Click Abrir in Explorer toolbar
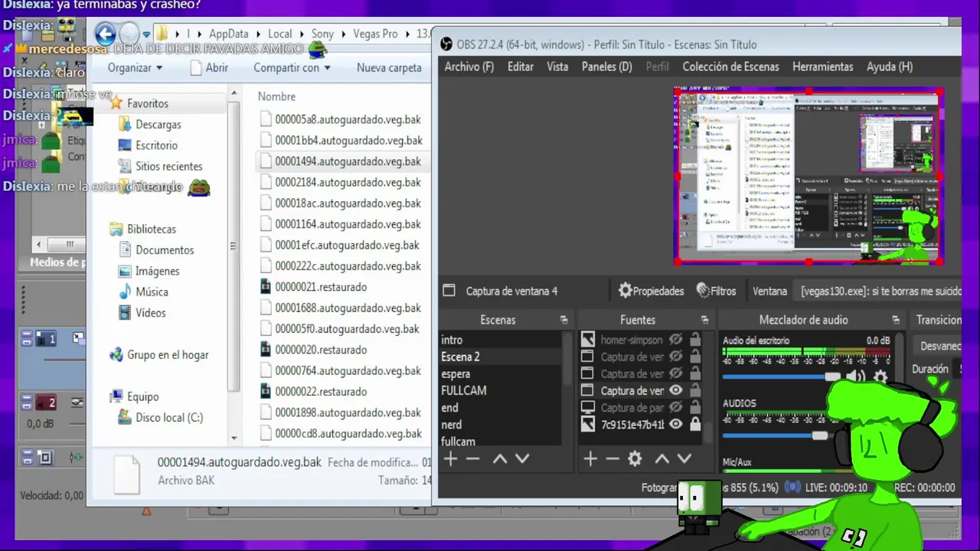This screenshot has height=551, width=980. (x=209, y=67)
